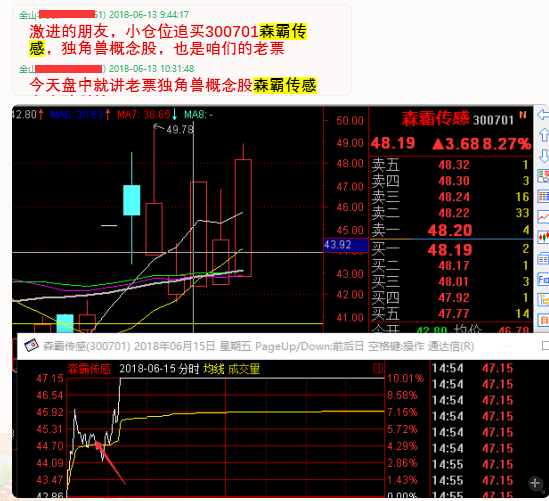Toggle the small red panel layout box
Screen dimensions: 549x501
(x=378, y=368)
